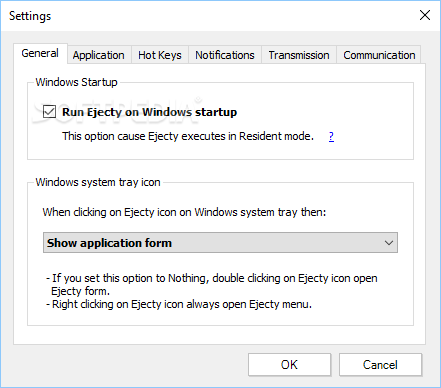Close the Settings dialog window

(x=425, y=15)
